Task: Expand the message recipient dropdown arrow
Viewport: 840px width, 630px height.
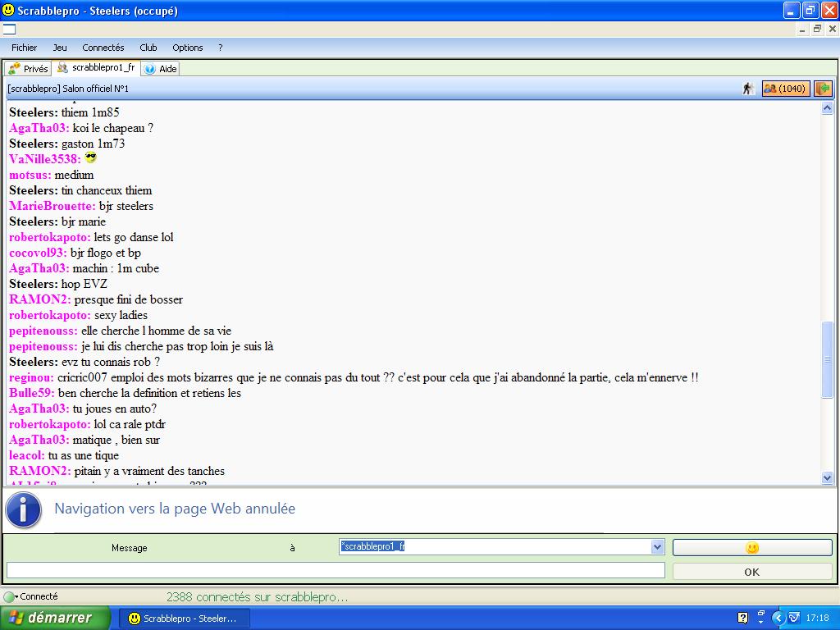Action: pos(657,547)
